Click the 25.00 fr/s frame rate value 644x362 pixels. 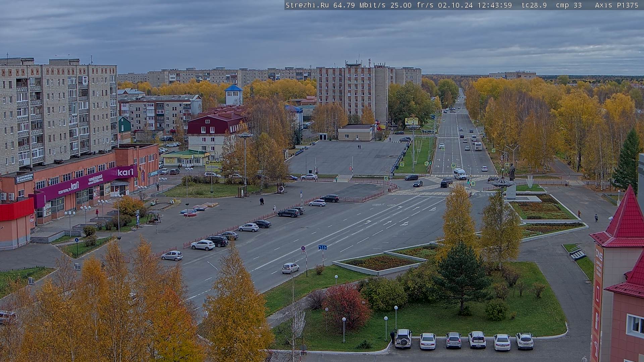[412, 5]
